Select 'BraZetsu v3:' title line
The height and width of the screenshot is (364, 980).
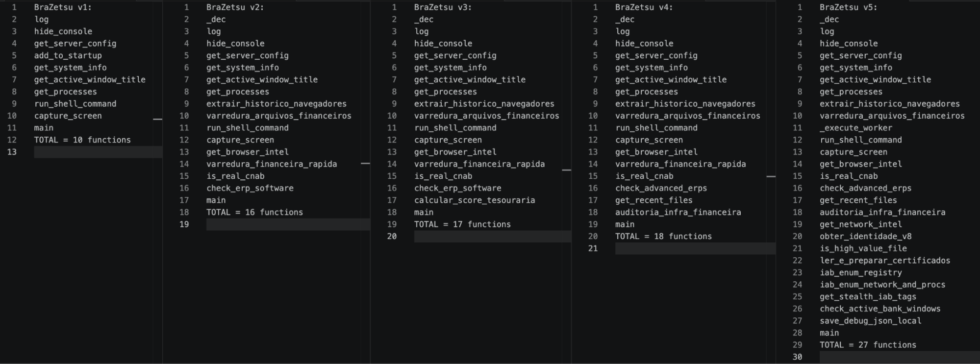pyautogui.click(x=443, y=7)
